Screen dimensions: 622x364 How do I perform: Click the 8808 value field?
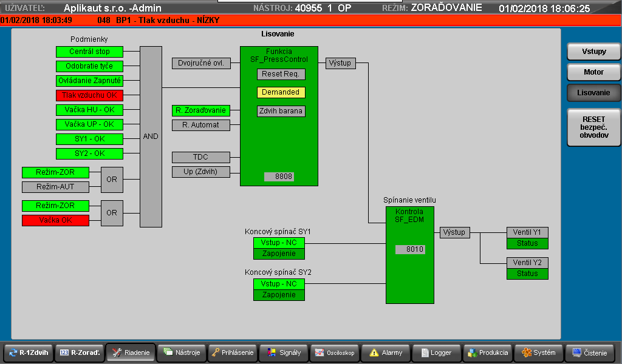279,177
